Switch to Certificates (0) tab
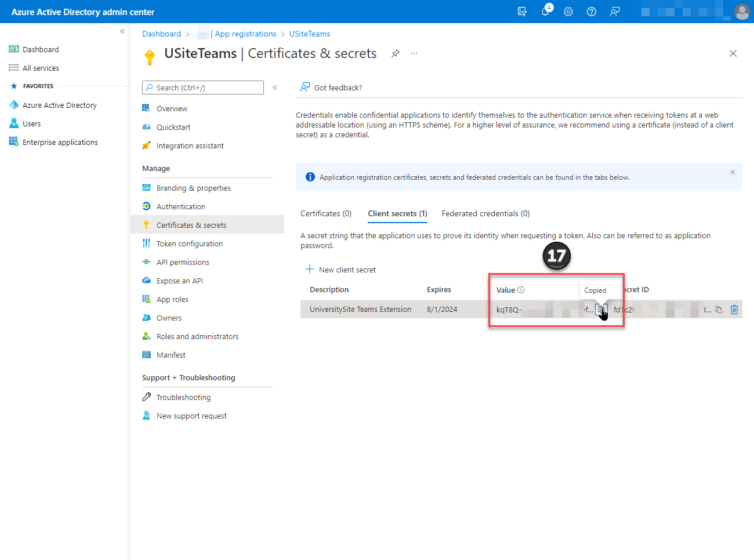Image resolution: width=754 pixels, height=560 pixels. [326, 213]
